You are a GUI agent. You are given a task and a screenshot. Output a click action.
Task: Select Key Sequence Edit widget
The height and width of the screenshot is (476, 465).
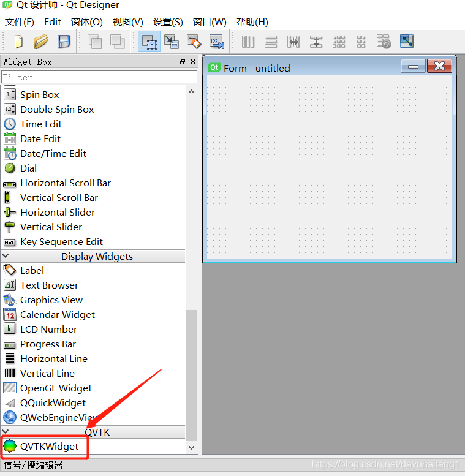tap(93, 242)
